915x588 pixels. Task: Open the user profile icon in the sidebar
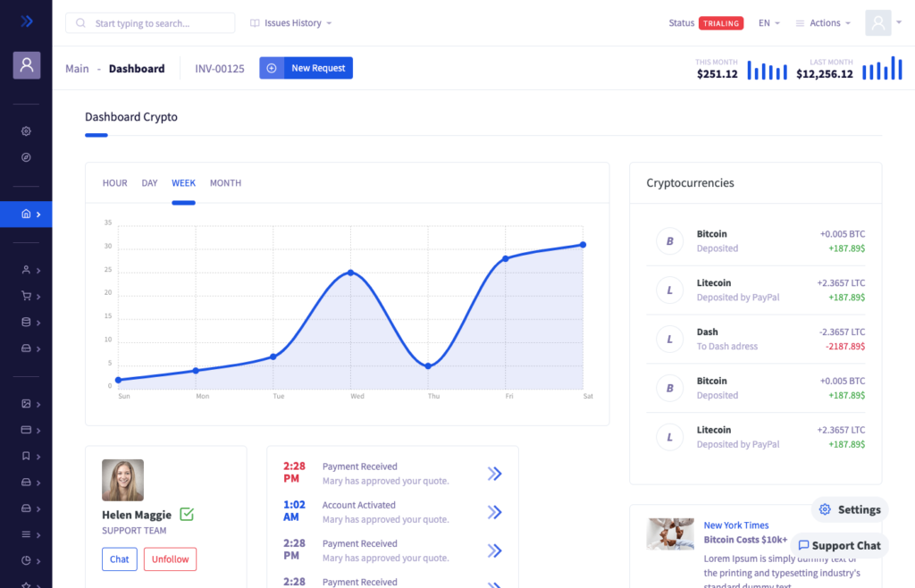27,64
